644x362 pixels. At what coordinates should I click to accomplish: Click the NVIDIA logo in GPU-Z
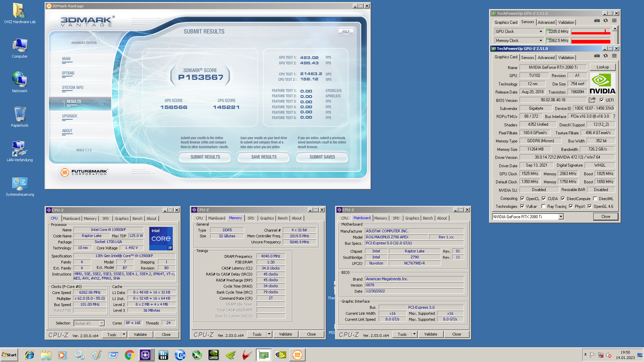[602, 84]
